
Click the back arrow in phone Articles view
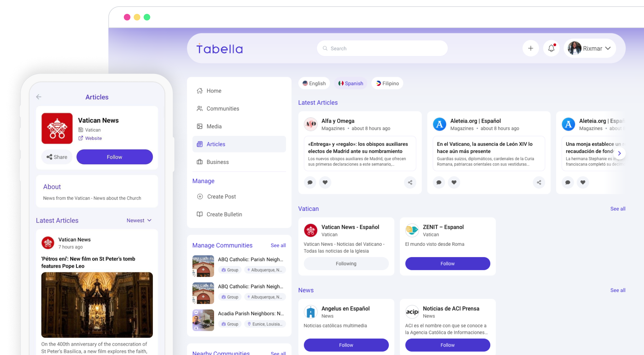(x=39, y=97)
